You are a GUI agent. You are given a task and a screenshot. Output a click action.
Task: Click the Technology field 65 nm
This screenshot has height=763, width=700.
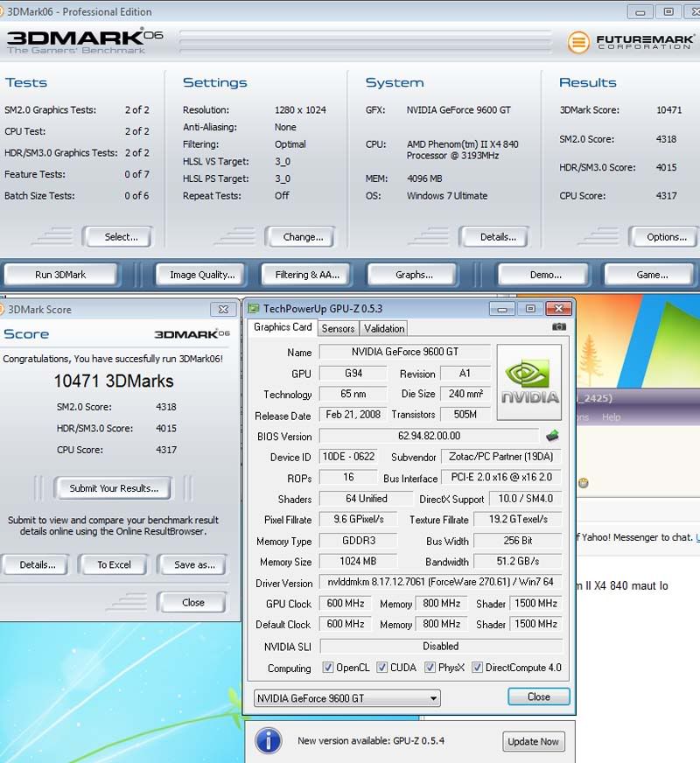point(353,394)
